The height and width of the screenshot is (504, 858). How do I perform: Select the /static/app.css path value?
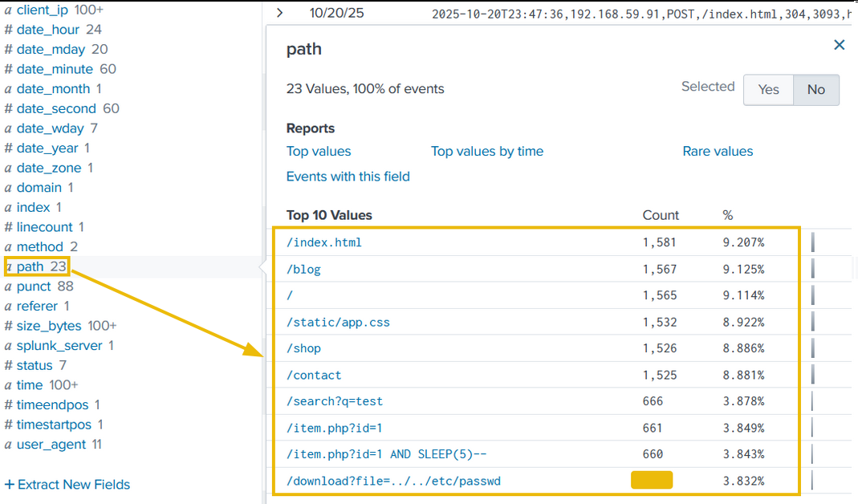tap(338, 323)
